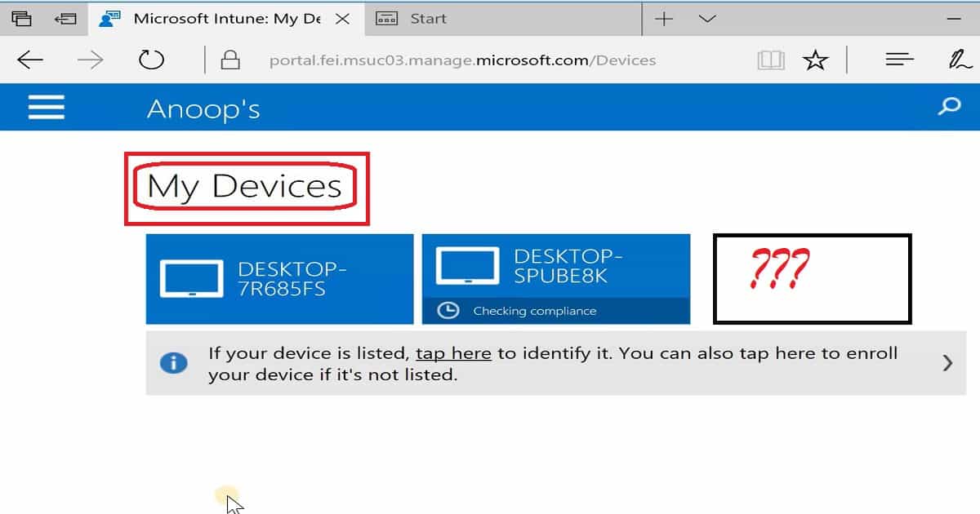Open the portal hamburger menu
The image size is (980, 514).
tap(47, 107)
